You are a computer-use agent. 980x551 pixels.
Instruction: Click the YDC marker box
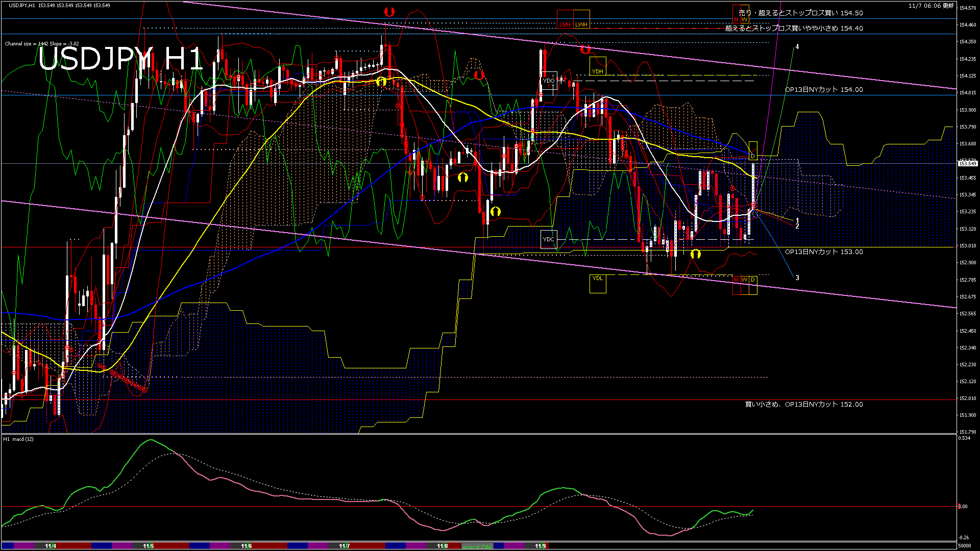(x=549, y=239)
